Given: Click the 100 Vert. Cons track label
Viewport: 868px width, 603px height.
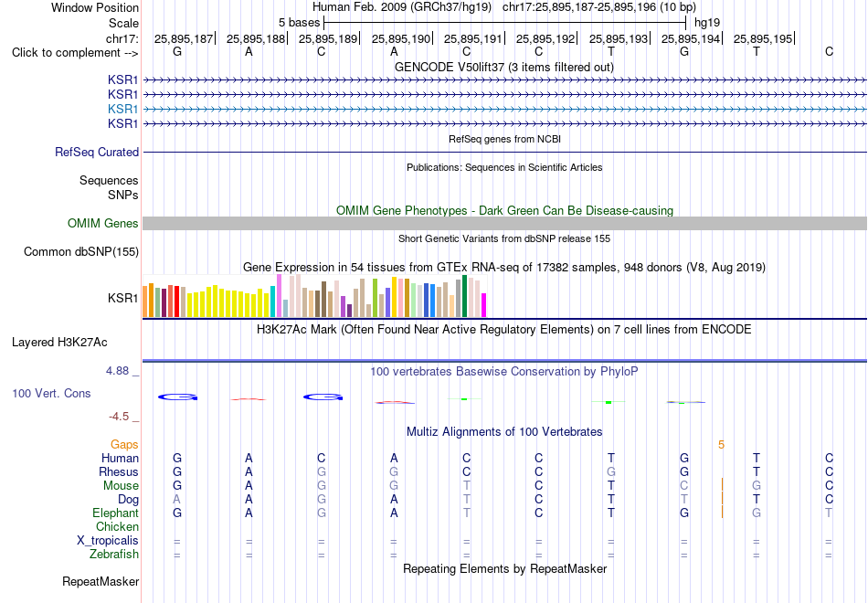Looking at the screenshot, I should pos(51,393).
